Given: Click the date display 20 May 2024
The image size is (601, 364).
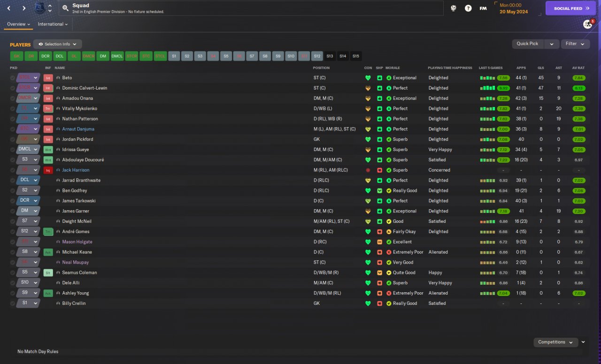Looking at the screenshot, I should [x=515, y=11].
